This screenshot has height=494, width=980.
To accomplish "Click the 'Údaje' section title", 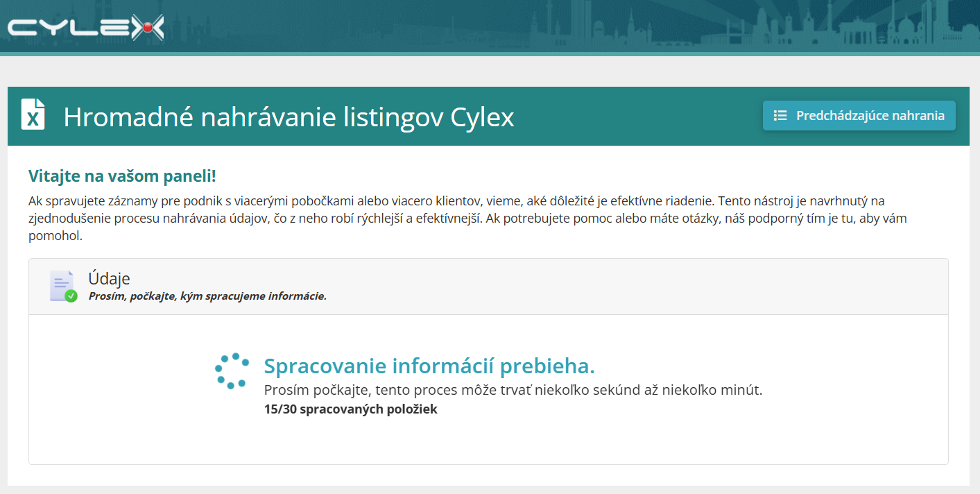I will pos(109,278).
